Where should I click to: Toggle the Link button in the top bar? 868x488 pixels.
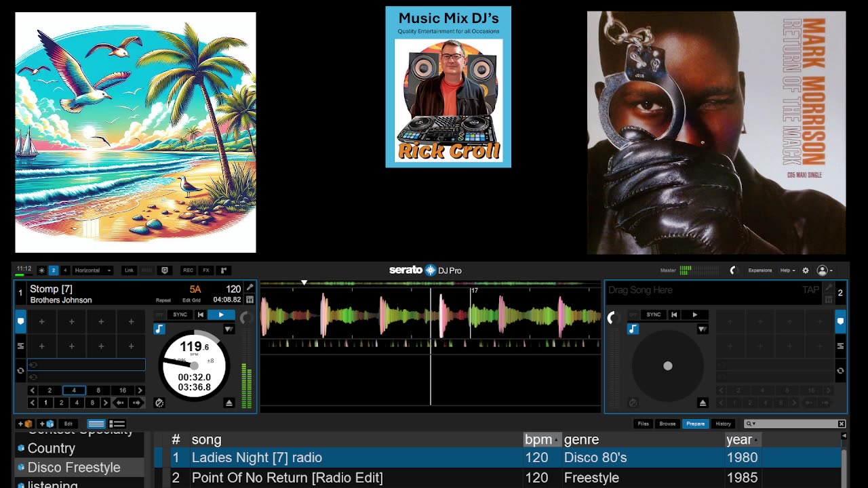point(129,270)
